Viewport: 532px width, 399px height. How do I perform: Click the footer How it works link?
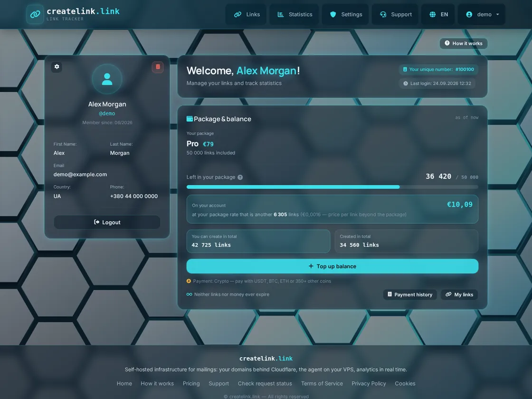157,383
